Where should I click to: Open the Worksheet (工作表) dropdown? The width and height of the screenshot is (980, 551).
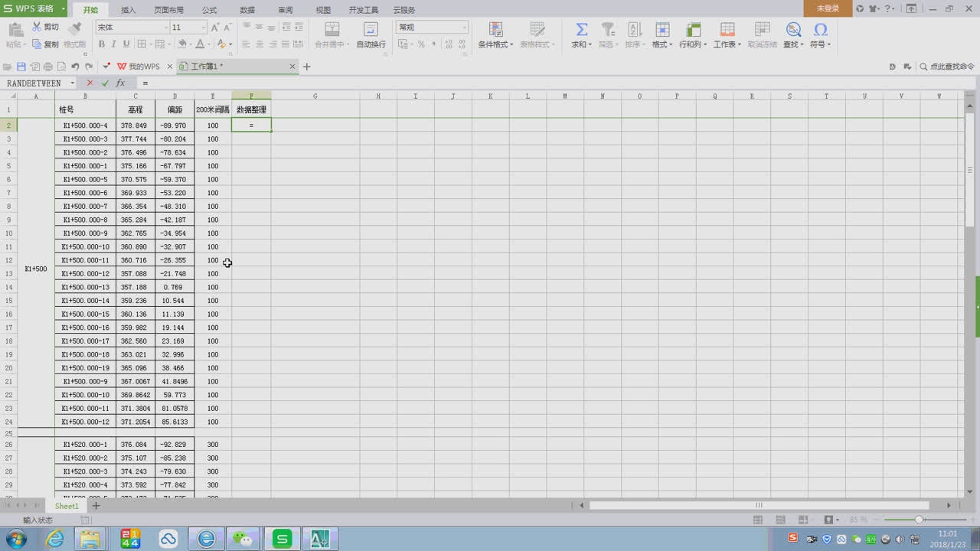(x=727, y=35)
